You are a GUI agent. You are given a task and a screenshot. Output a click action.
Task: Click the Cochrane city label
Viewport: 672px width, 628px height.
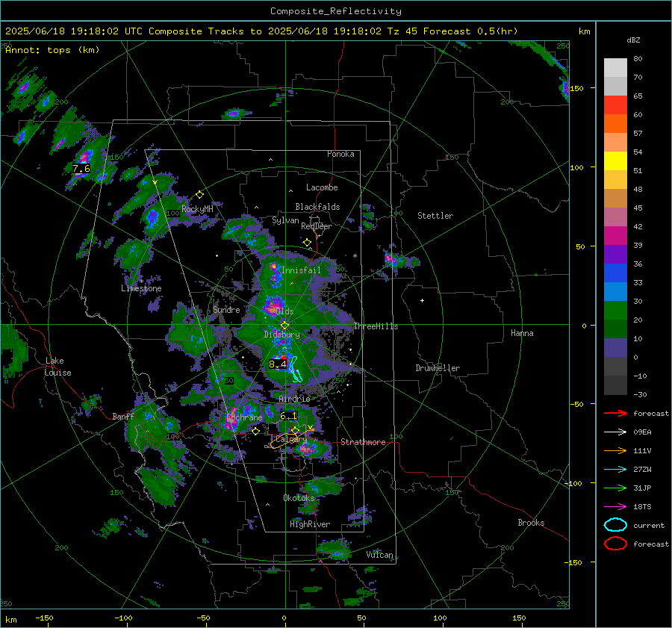[244, 417]
